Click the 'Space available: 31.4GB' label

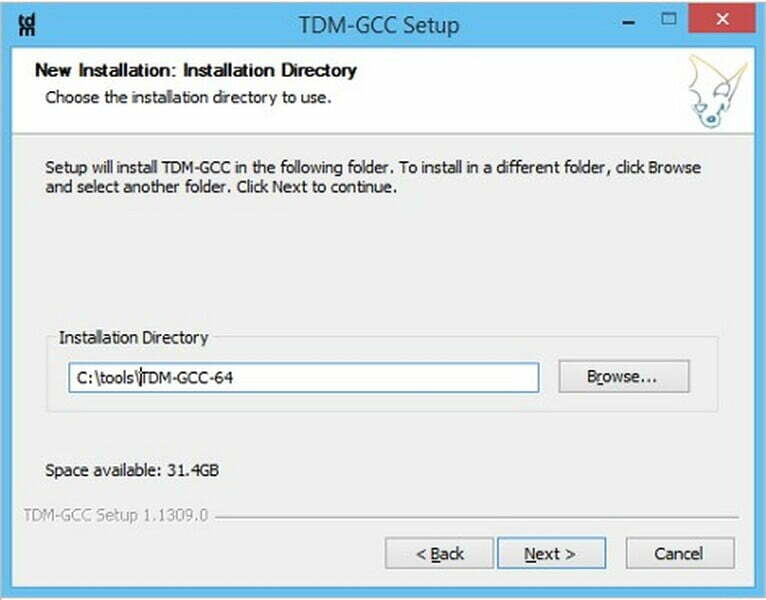132,470
